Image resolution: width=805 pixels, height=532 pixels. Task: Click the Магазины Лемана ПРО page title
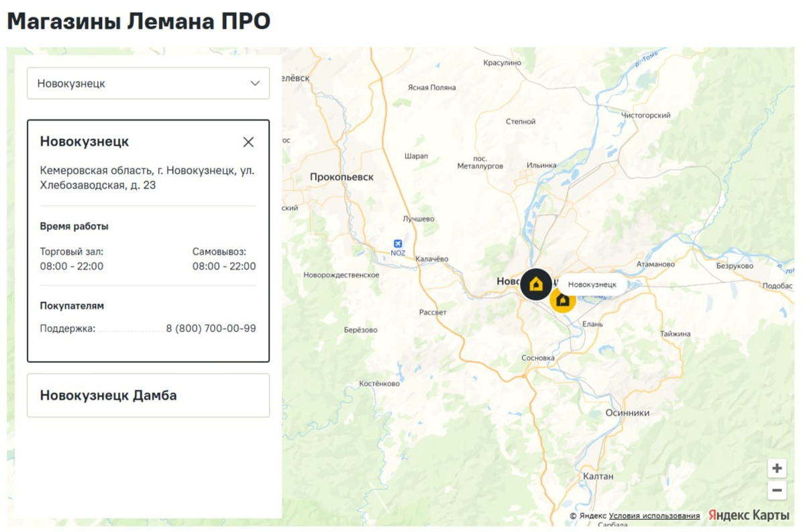click(x=139, y=21)
